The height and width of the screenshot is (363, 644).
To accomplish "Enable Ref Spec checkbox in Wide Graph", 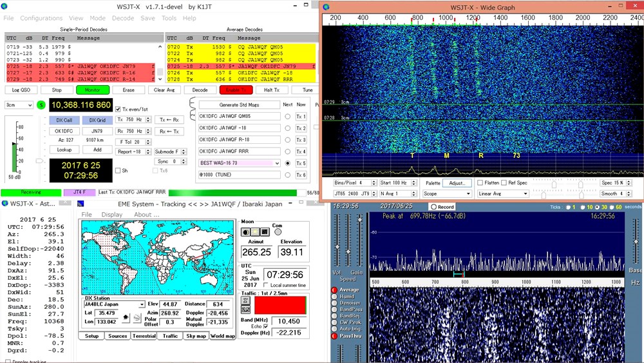I will tap(504, 182).
